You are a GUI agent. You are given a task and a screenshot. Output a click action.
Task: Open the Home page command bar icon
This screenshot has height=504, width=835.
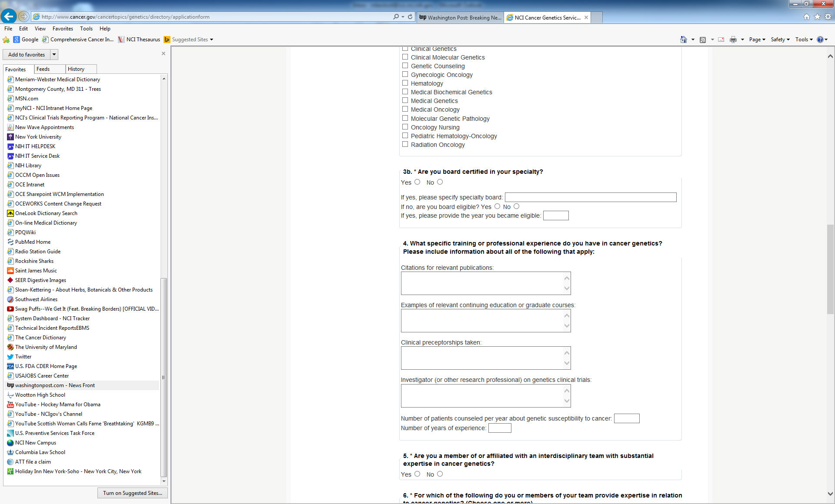[x=683, y=40]
